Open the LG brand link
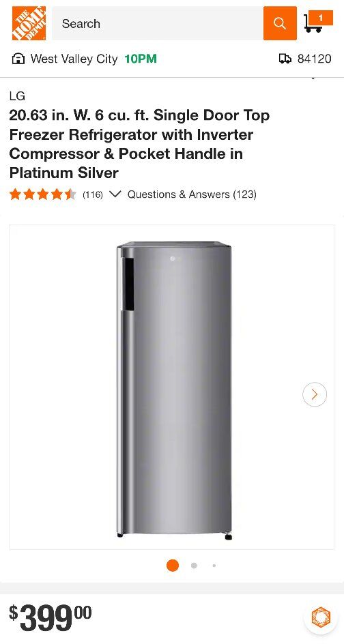The image size is (344, 644). (17, 96)
